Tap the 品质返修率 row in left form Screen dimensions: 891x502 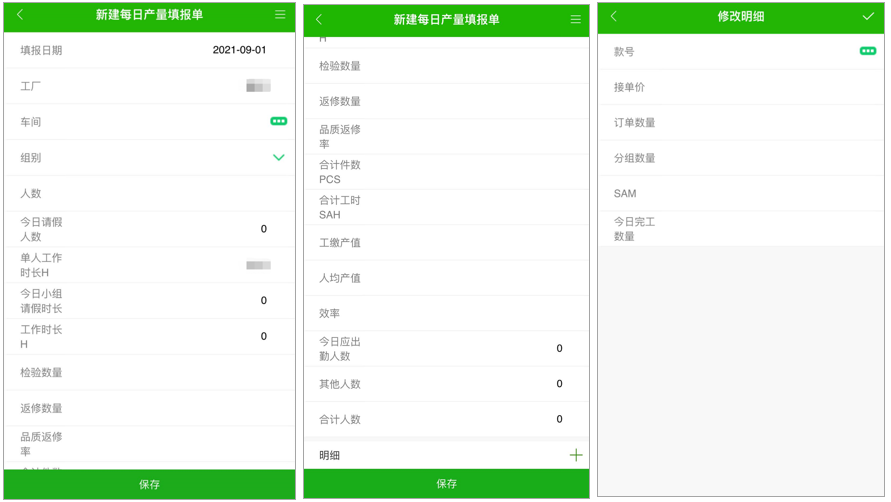149,444
